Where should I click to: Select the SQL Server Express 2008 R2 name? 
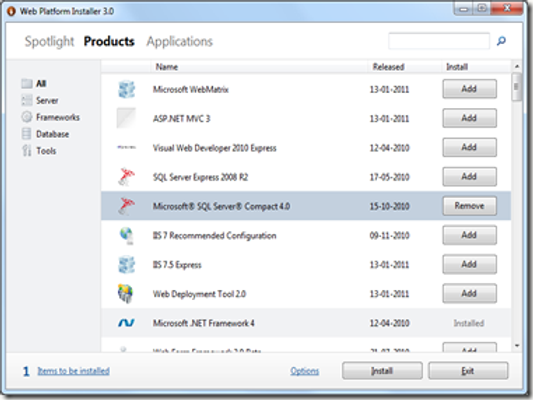(x=201, y=177)
